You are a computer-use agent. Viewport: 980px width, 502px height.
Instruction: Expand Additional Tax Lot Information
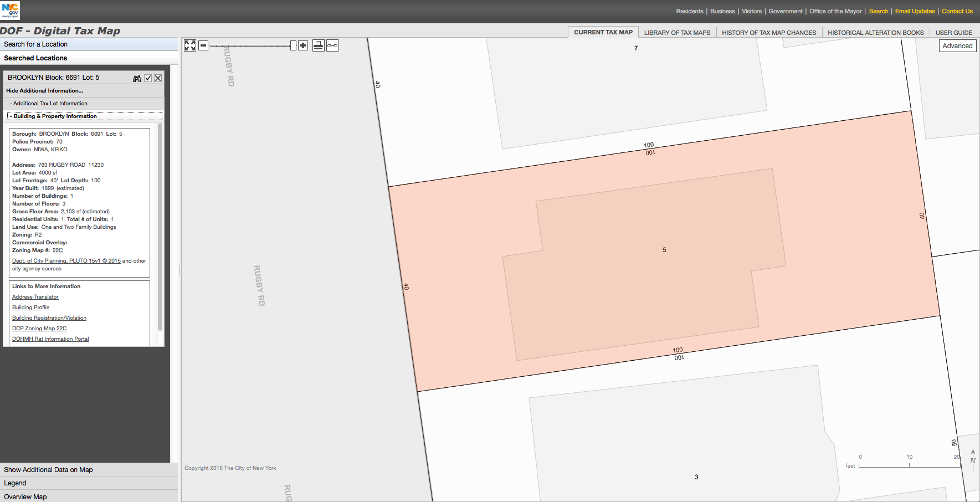(x=50, y=104)
